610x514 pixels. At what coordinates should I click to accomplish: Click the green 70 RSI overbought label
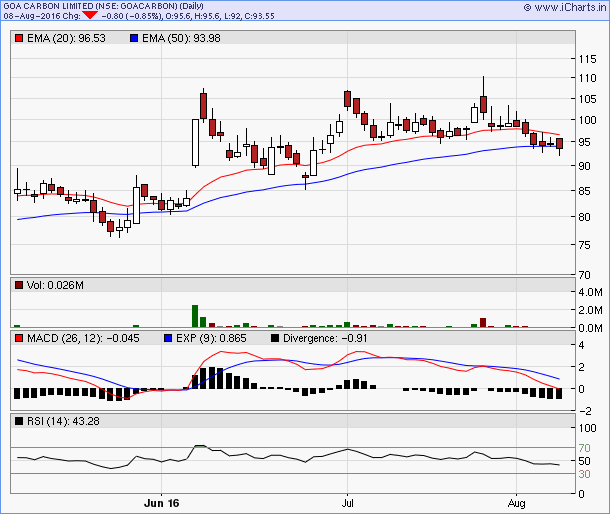point(584,448)
